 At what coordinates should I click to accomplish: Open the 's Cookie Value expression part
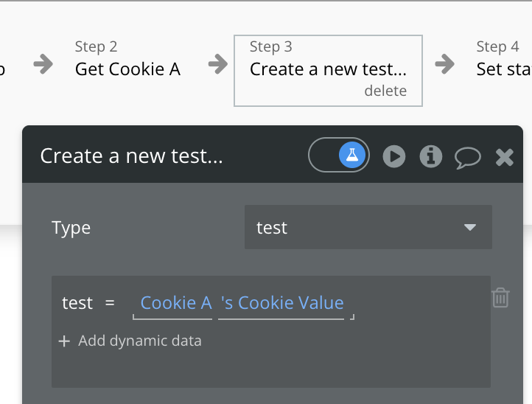pos(282,303)
